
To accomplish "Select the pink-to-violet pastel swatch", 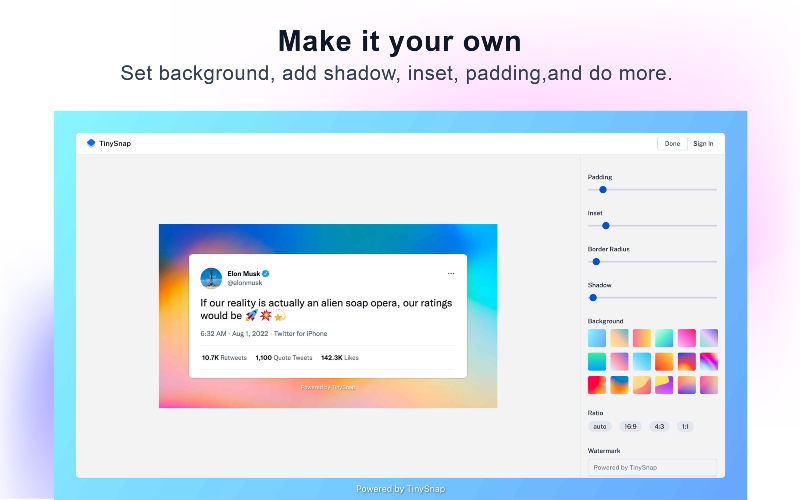I will pos(619,361).
